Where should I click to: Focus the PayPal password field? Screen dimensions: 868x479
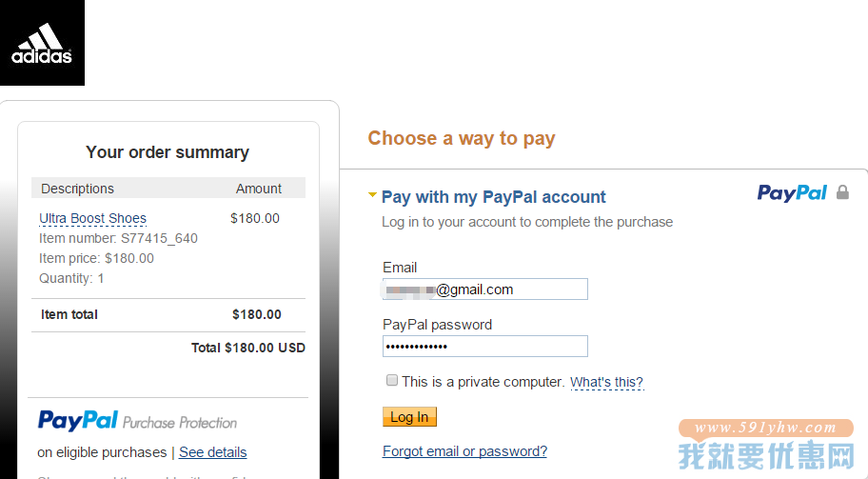[x=485, y=346]
